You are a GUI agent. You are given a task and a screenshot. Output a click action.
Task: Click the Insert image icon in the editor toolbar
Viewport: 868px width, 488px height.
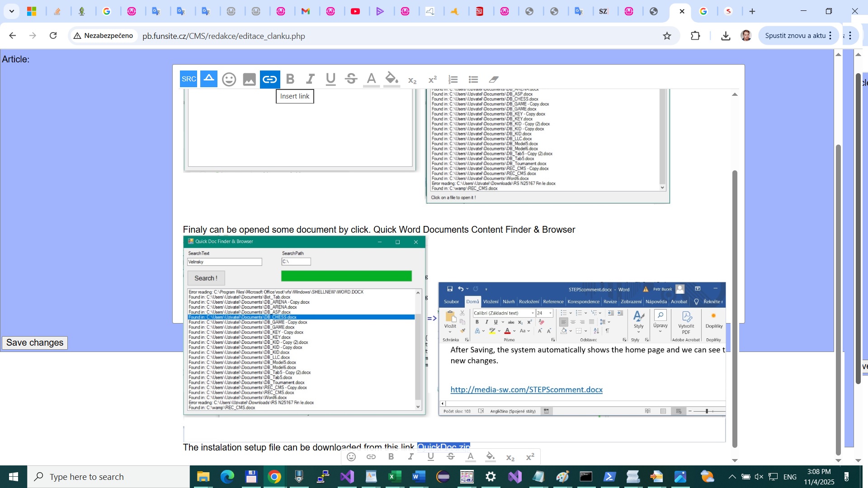pyautogui.click(x=250, y=80)
